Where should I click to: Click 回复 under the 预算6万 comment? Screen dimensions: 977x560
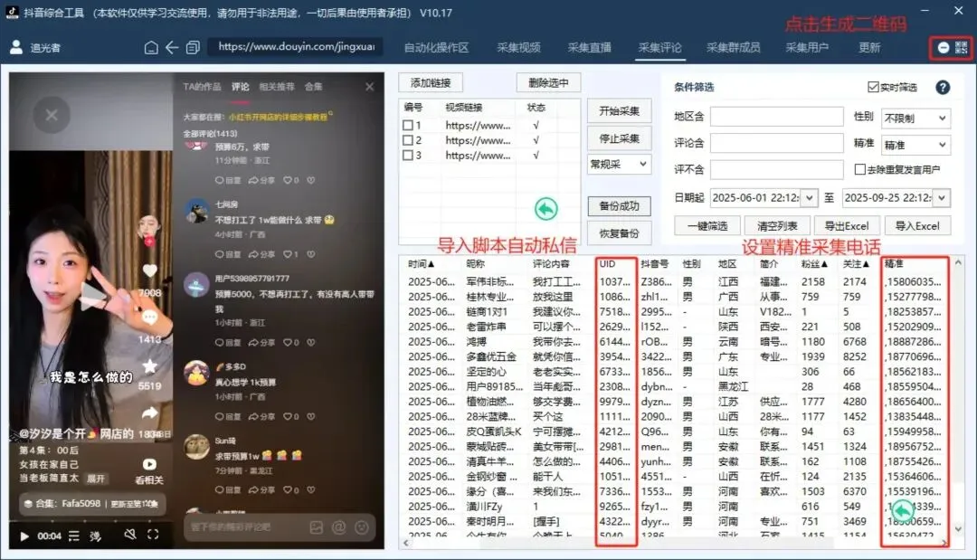pos(228,180)
